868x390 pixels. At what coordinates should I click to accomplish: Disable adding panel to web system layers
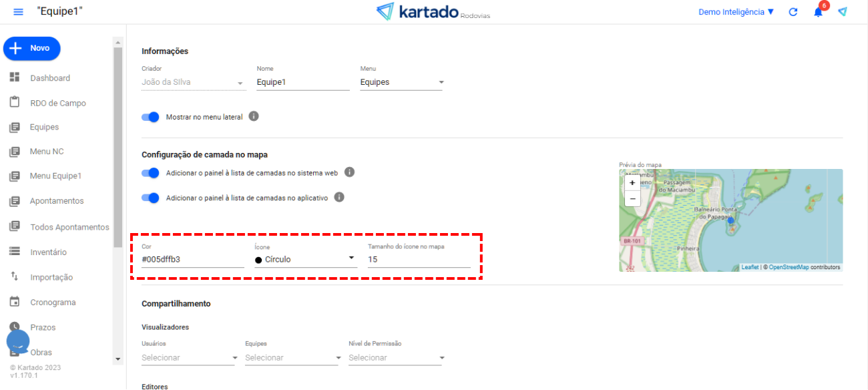point(151,173)
